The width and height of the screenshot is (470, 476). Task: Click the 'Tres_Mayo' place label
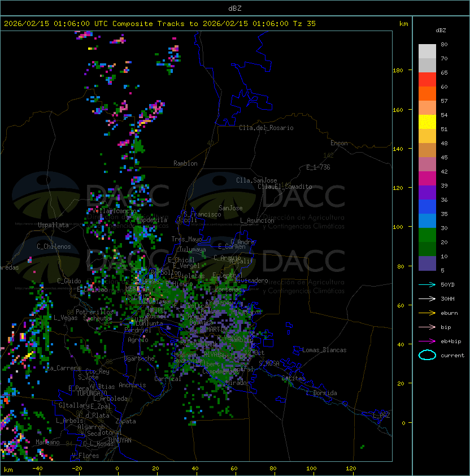pos(186,239)
